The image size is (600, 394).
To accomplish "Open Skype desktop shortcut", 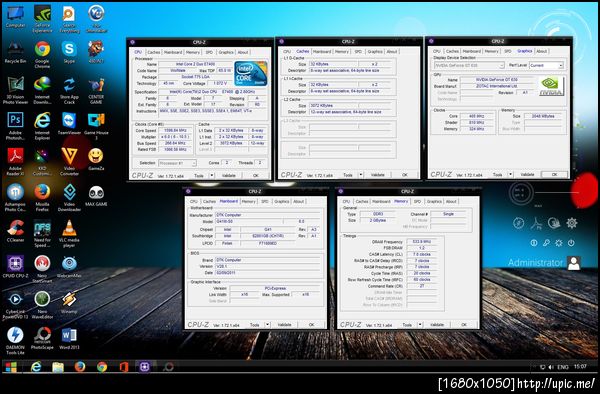I will (69, 52).
